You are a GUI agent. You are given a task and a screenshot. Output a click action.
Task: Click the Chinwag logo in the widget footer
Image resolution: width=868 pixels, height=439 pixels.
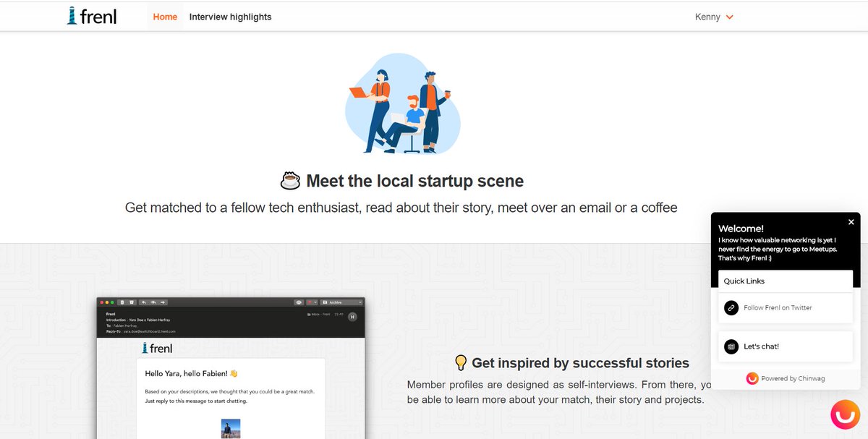(x=752, y=378)
